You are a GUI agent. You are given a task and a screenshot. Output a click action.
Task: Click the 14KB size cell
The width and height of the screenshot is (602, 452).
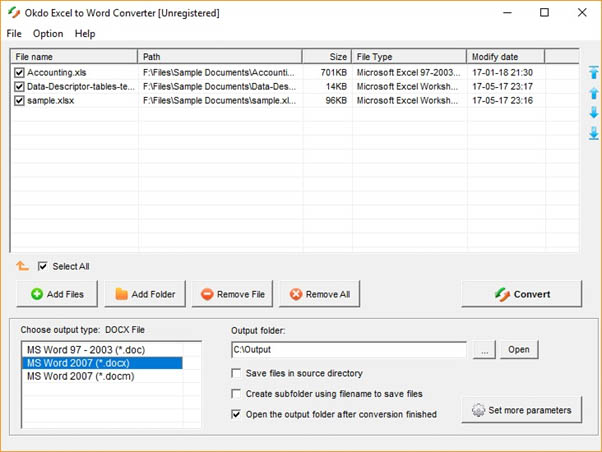click(x=336, y=87)
